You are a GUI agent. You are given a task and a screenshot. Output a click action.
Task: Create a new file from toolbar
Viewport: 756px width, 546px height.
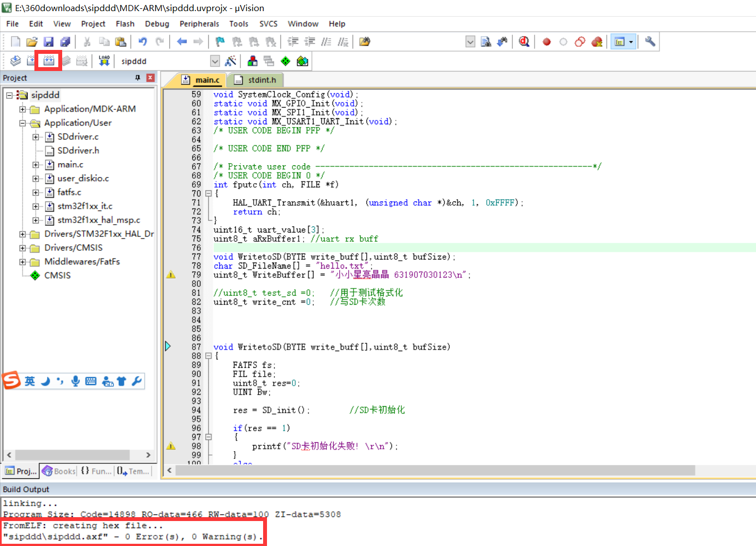pos(16,42)
